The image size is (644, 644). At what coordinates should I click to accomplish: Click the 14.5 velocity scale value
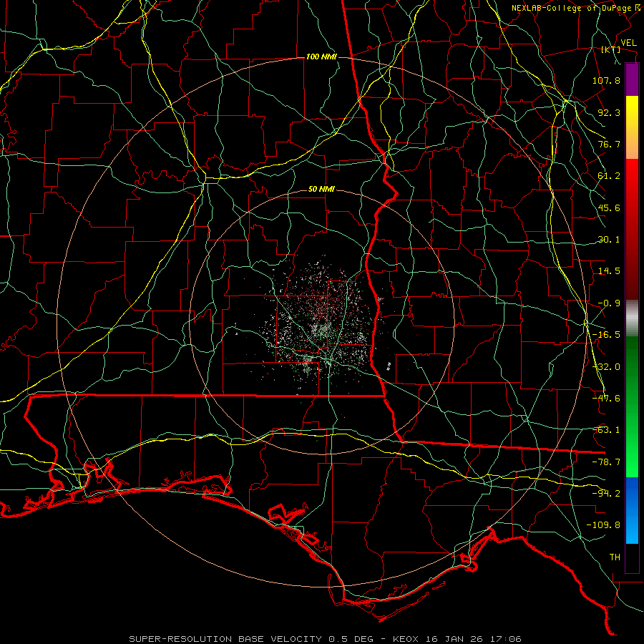pyautogui.click(x=609, y=271)
